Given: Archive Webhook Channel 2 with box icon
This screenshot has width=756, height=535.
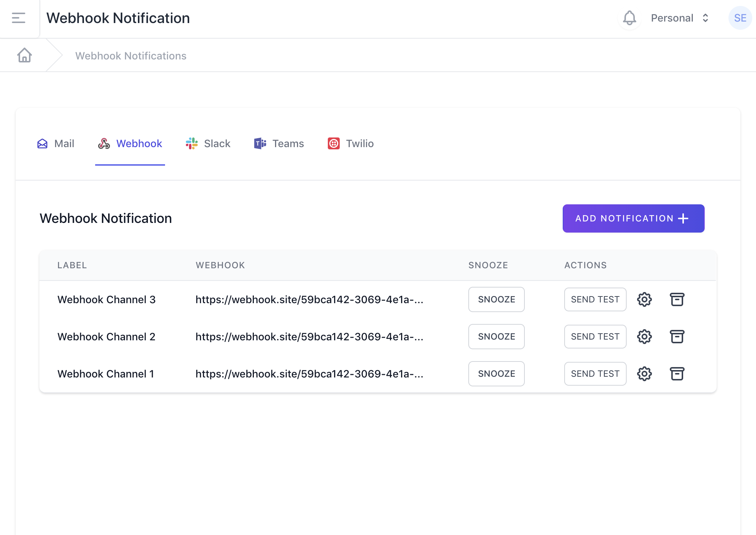Looking at the screenshot, I should point(677,337).
